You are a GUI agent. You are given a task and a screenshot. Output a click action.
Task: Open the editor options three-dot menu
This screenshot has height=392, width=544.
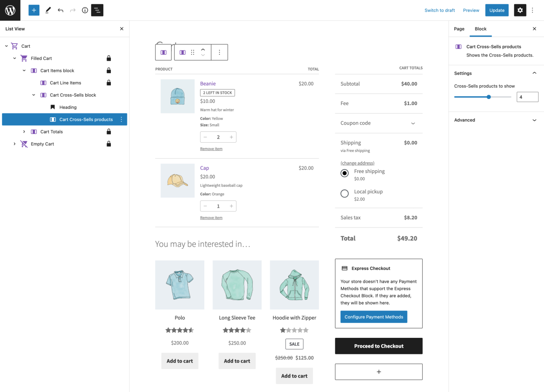tap(533, 10)
